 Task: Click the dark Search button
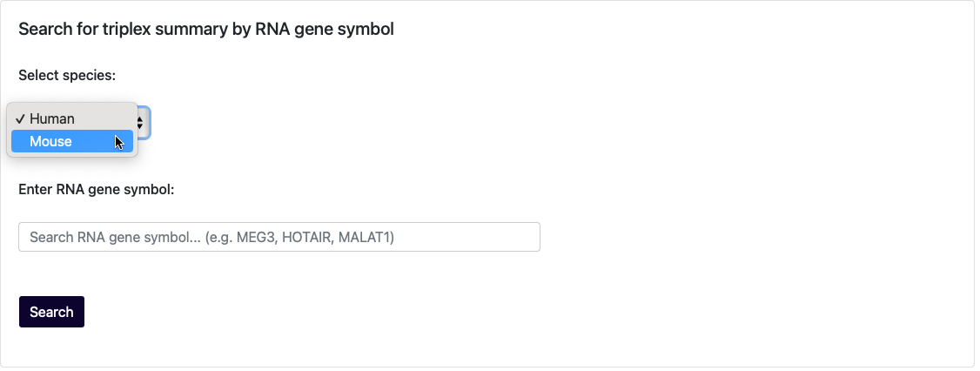click(51, 312)
